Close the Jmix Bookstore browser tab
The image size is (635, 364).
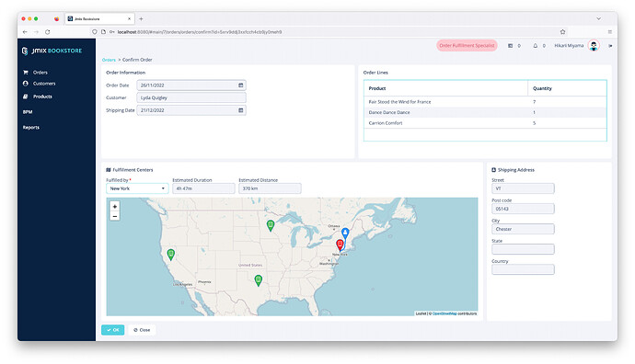pos(129,19)
